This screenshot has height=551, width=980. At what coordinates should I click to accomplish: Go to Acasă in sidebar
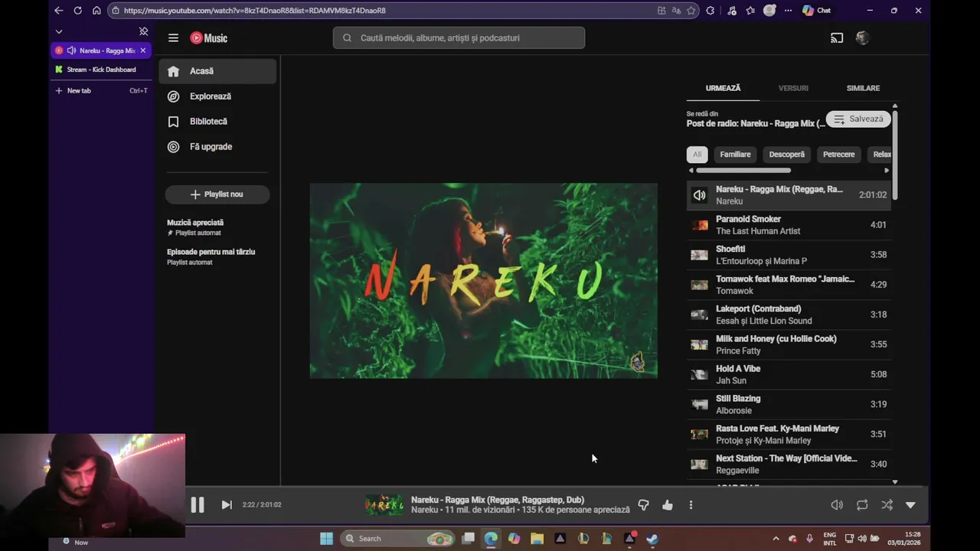[x=217, y=71]
